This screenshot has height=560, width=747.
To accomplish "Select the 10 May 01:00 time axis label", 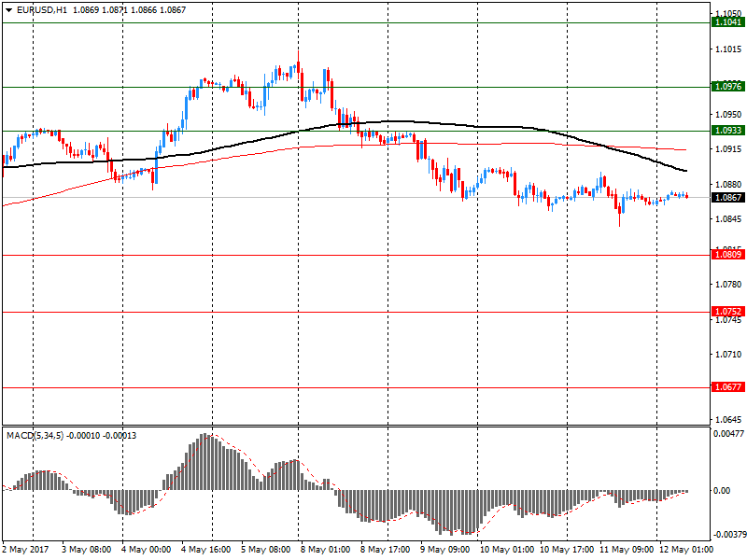I will [507, 550].
